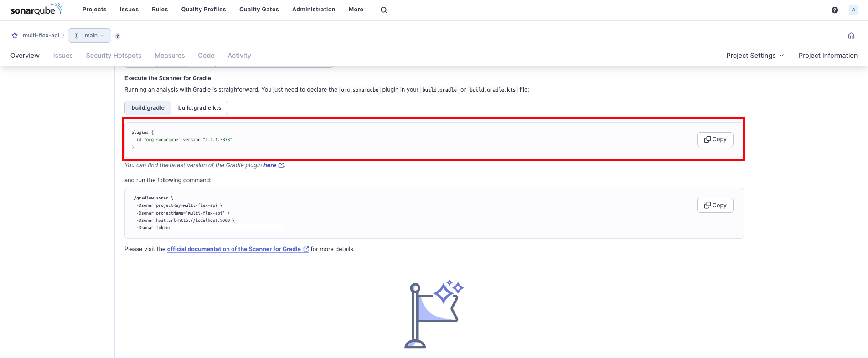868x358 pixels.
Task: Switch to the Overview tab
Action: [25, 56]
